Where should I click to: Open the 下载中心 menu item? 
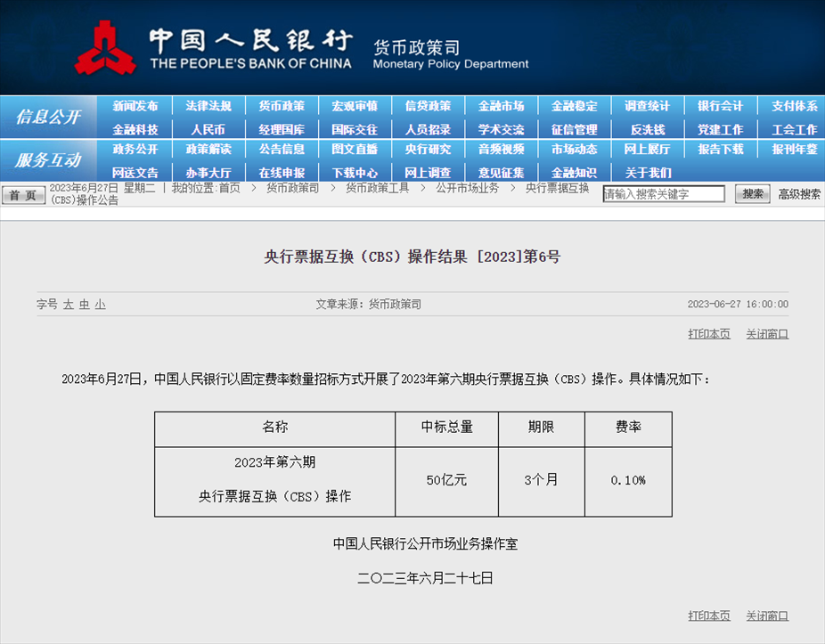coord(355,173)
